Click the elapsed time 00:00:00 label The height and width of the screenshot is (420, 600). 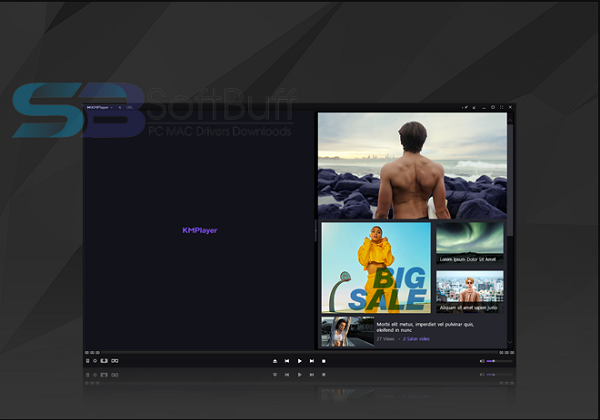click(x=92, y=353)
